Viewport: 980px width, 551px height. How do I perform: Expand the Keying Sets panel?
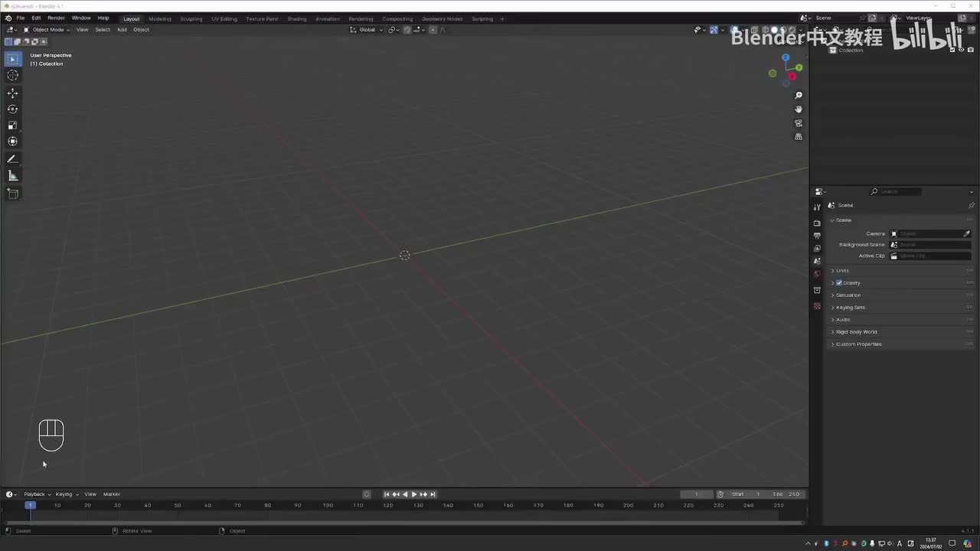click(851, 308)
